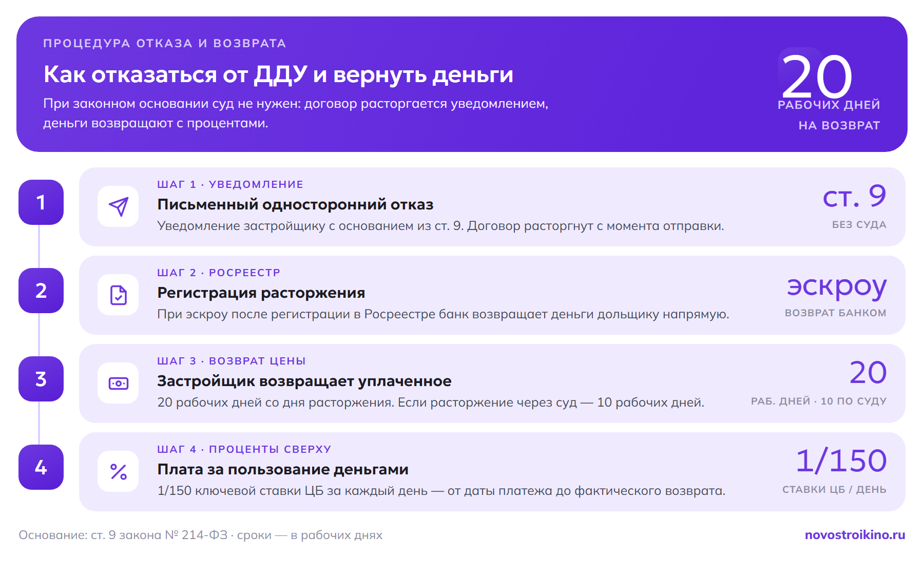Click 'РАБОЧИХ ДНЕЙ' caption in the header
The height and width of the screenshot is (575, 924).
click(829, 105)
